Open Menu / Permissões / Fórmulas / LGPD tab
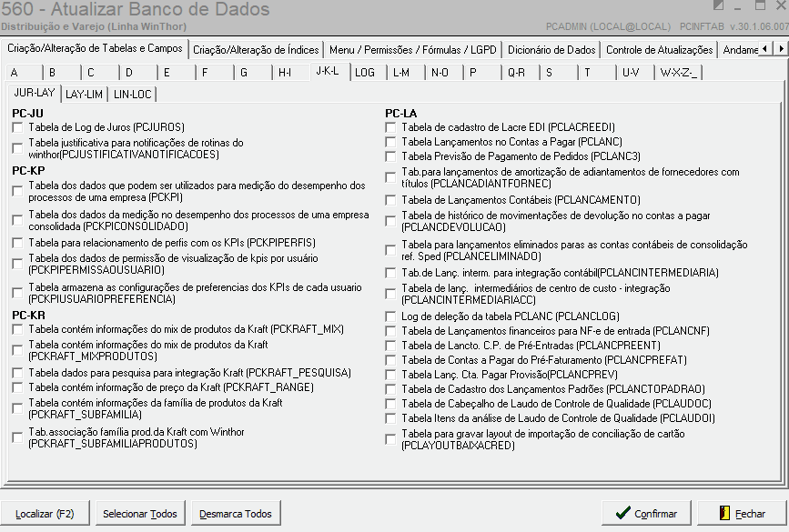789x532 pixels. pyautogui.click(x=412, y=50)
